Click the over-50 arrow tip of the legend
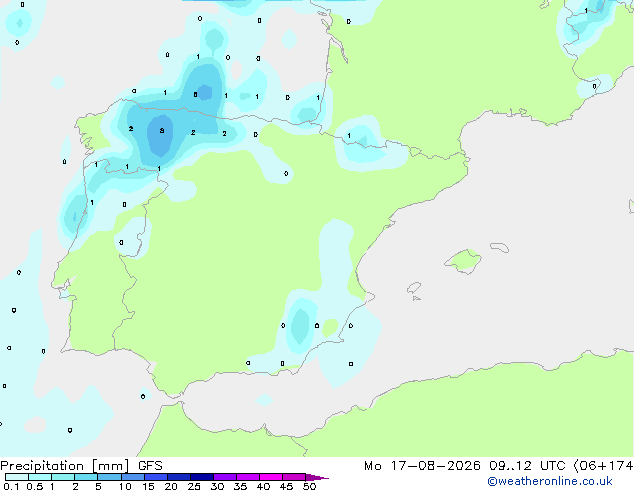 (317, 477)
